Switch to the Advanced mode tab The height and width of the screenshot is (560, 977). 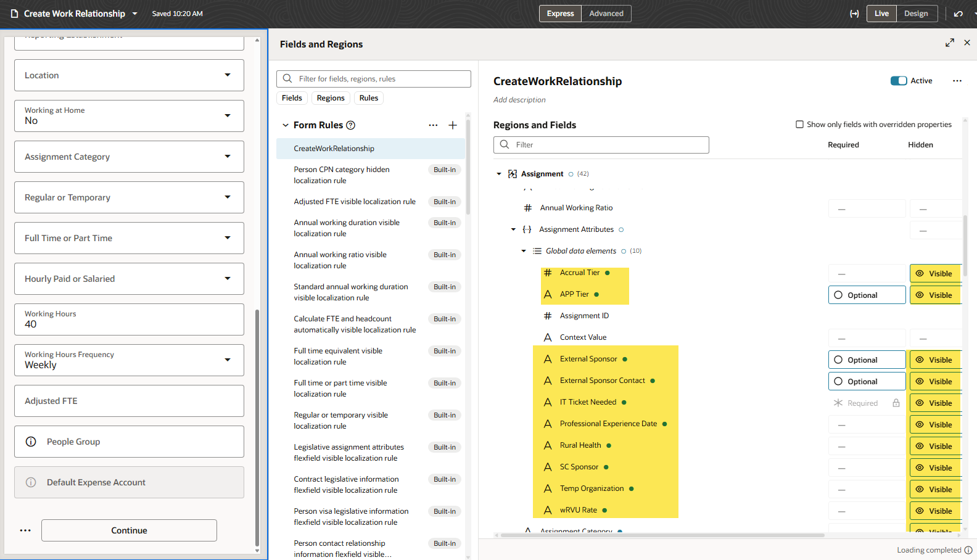point(606,14)
